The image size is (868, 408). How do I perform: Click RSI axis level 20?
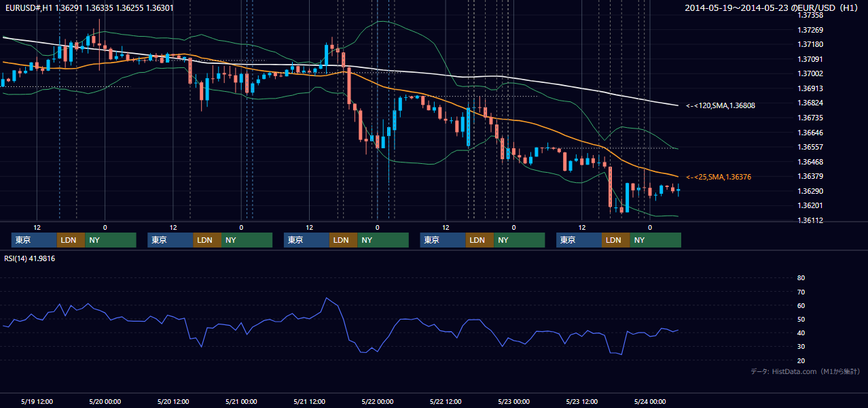801,360
